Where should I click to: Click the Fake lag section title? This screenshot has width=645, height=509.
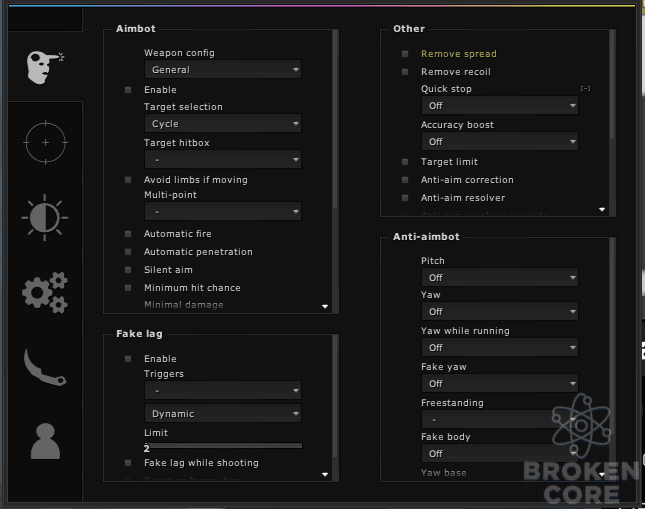[139, 334]
